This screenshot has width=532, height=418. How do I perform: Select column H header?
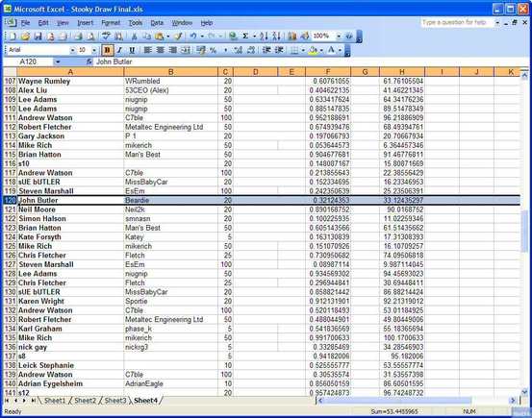coord(402,72)
